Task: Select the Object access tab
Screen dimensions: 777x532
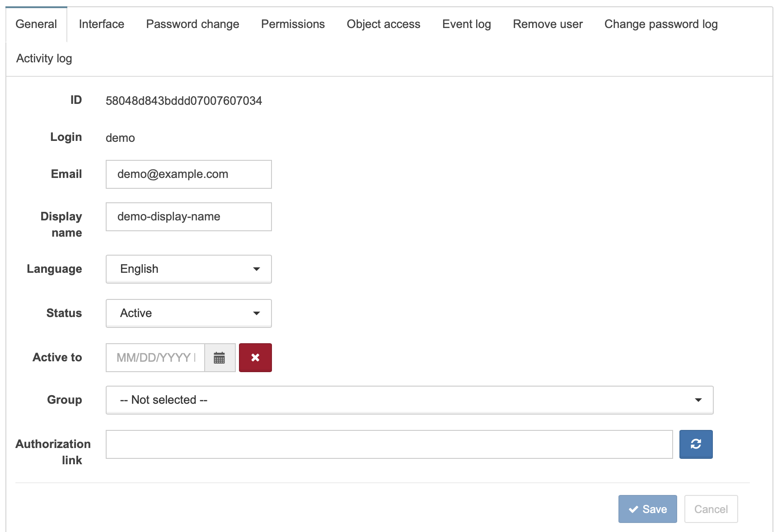Action: tap(384, 24)
